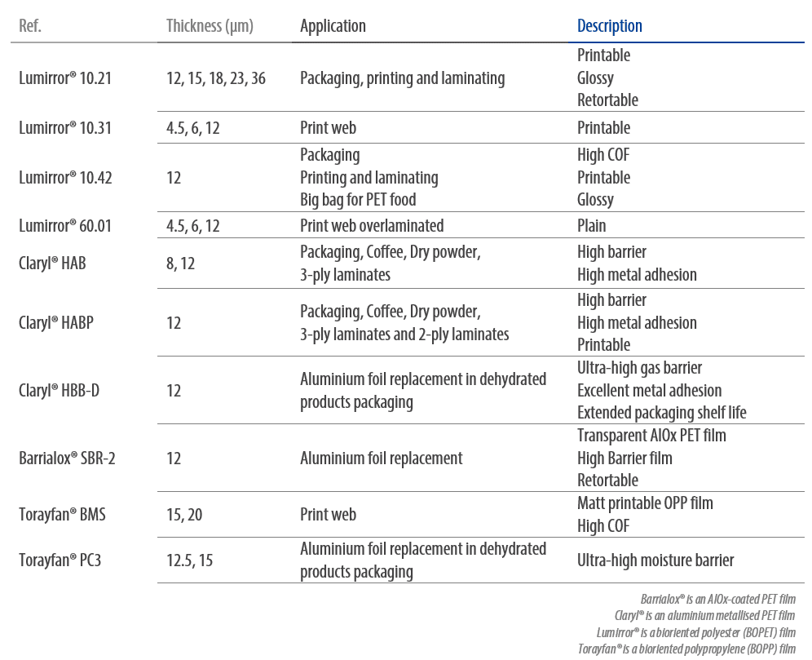The height and width of the screenshot is (660, 812).
Task: Select the Torayfan BMS reference cell
Action: 62,515
